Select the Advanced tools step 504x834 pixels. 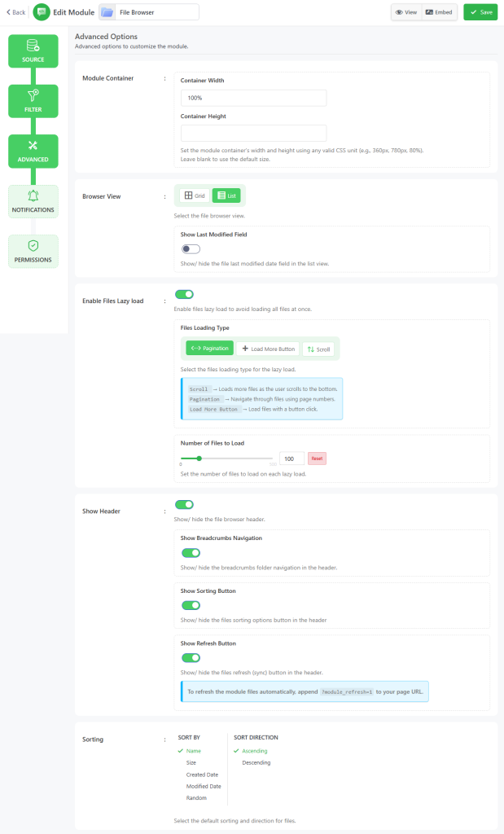[x=33, y=151]
